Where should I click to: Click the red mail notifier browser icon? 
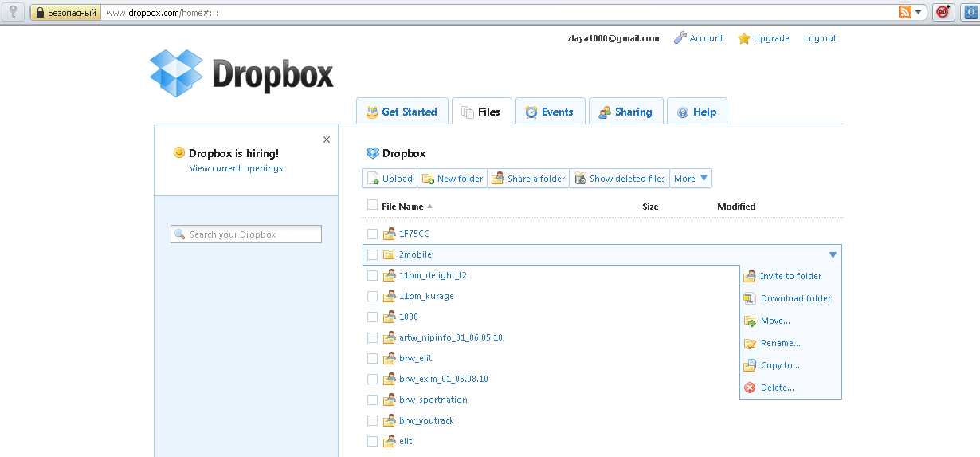943,12
